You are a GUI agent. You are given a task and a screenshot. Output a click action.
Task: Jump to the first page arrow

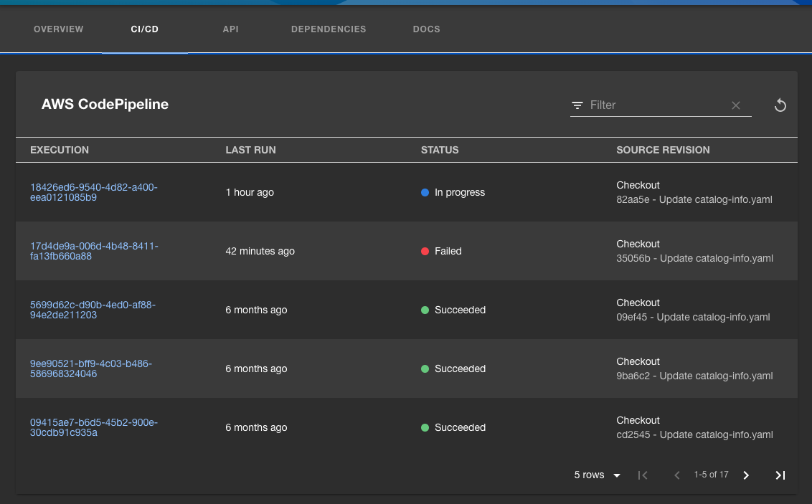[643, 475]
